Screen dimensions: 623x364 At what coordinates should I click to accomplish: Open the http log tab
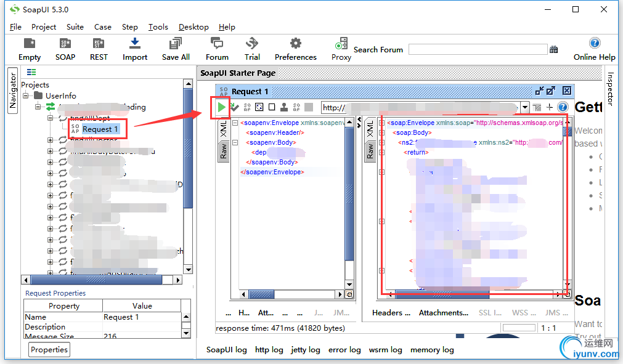click(269, 350)
